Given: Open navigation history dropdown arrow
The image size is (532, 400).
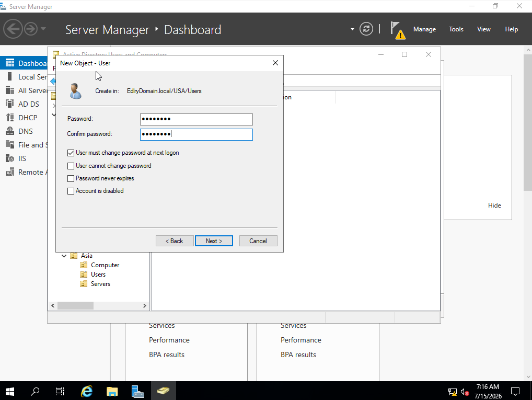Looking at the screenshot, I should tap(43, 29).
